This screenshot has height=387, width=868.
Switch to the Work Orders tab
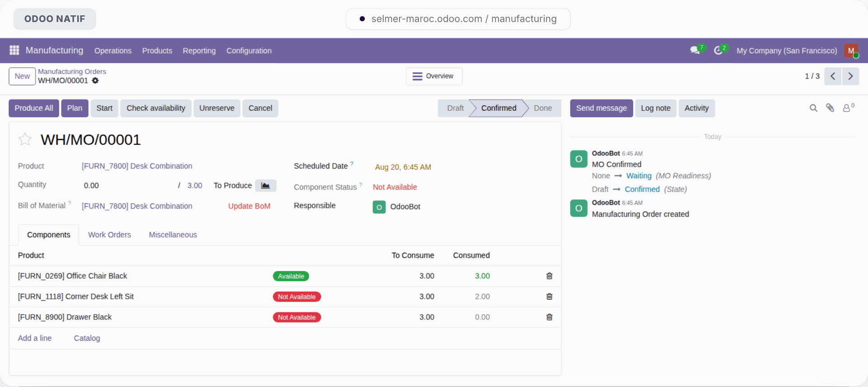tap(109, 235)
